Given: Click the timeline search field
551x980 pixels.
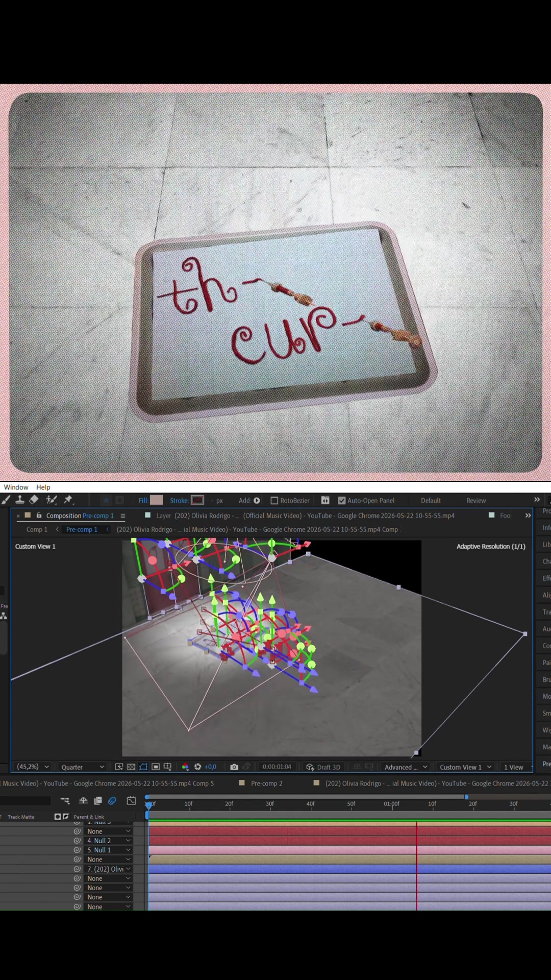Looking at the screenshot, I should tap(26, 801).
